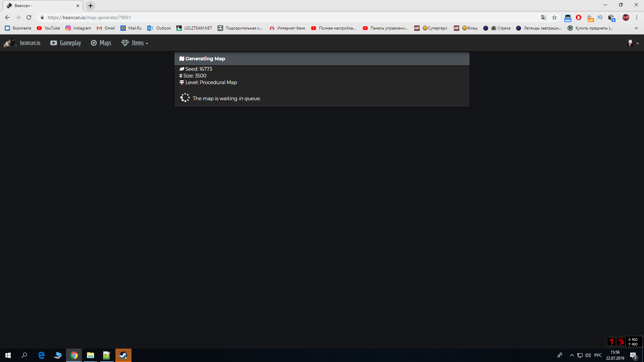Open Chrome menu with three dots
This screenshot has width=644, height=362.
(637, 17)
